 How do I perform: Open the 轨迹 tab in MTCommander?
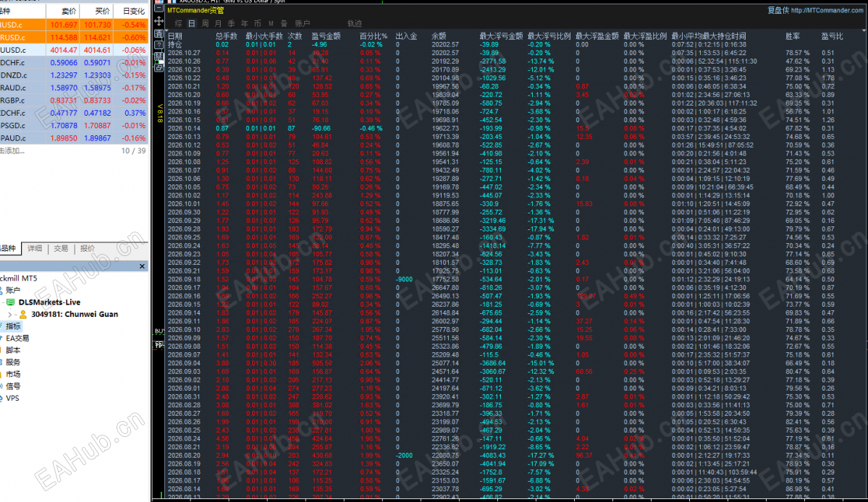(x=354, y=23)
